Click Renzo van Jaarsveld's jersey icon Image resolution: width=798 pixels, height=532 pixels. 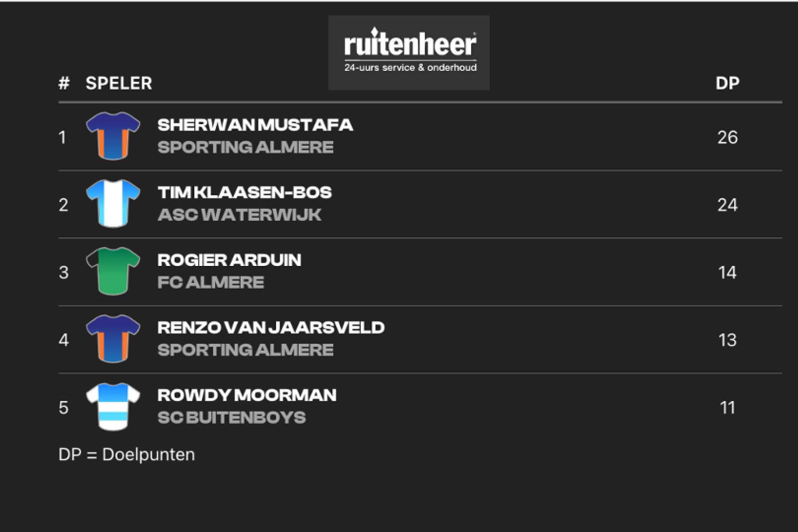coord(113,339)
